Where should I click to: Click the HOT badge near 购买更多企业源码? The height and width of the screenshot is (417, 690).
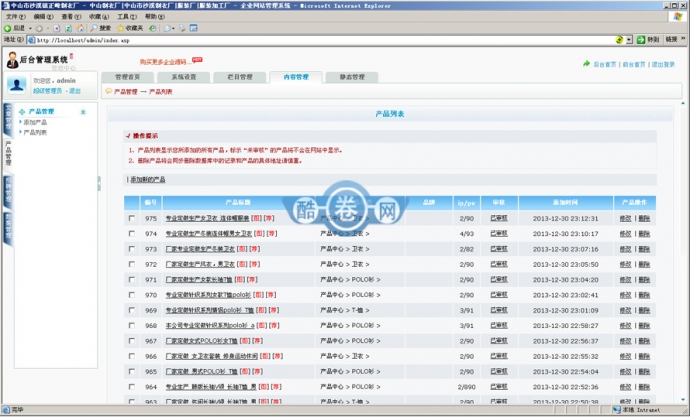197,59
